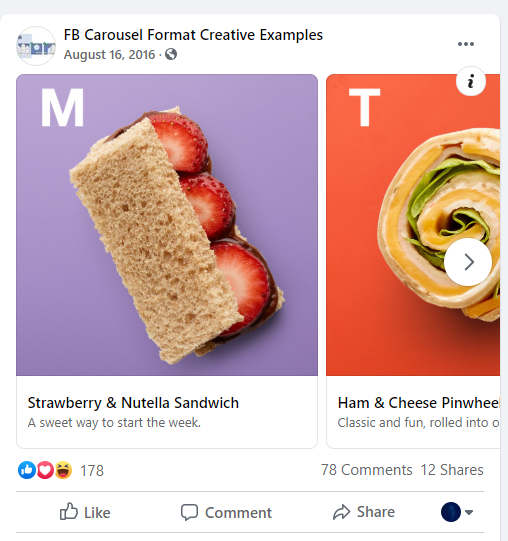
Task: Click the globe public audience icon
Action: pos(171,54)
